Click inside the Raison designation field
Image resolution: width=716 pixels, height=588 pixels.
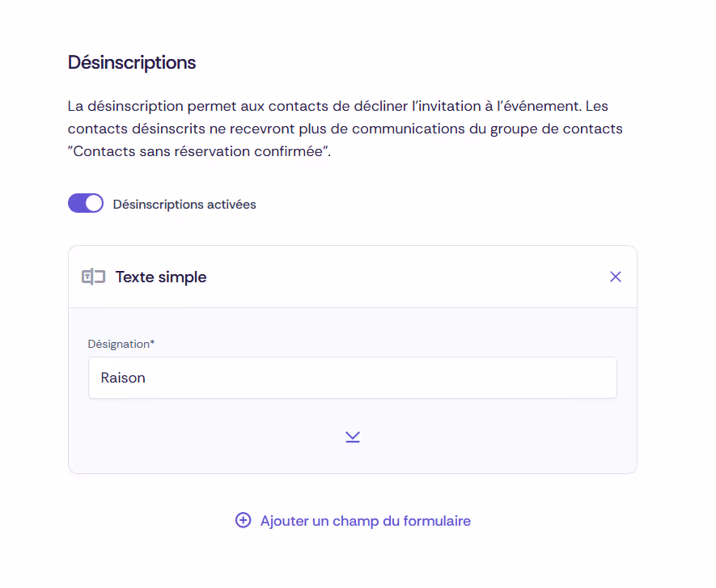(352, 377)
